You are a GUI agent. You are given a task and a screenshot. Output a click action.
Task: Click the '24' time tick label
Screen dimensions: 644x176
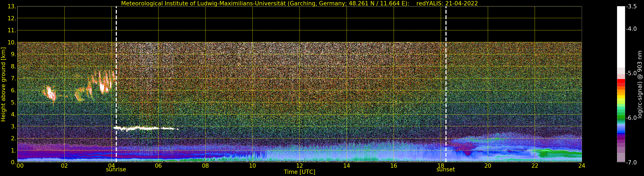582,166
